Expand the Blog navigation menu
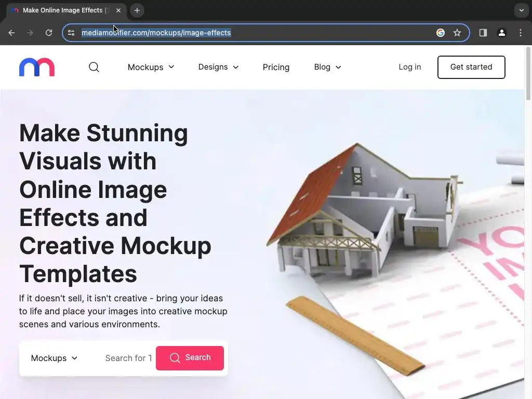Image resolution: width=532 pixels, height=399 pixels. [x=327, y=67]
